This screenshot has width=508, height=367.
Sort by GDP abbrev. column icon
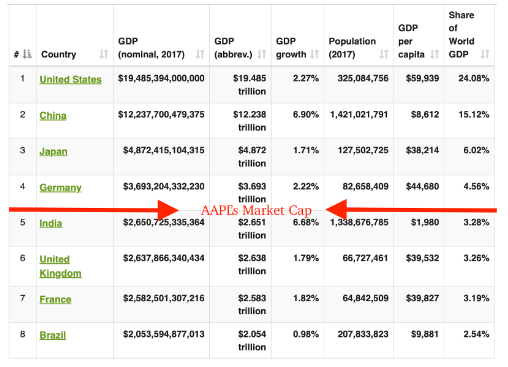pos(262,54)
